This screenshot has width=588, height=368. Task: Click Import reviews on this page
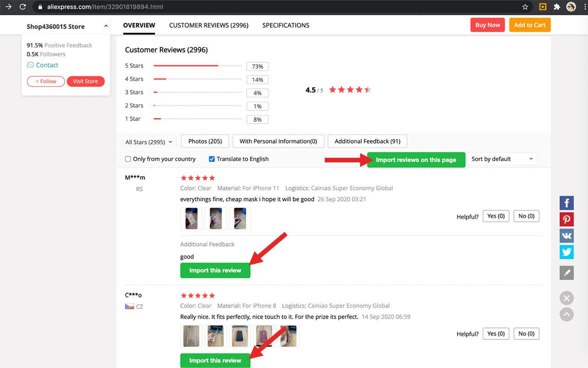click(415, 160)
